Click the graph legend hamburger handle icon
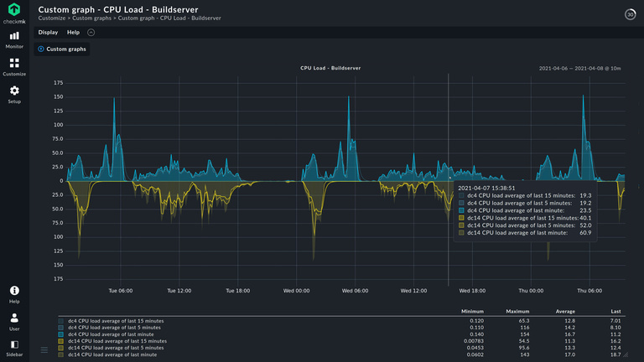Viewport: 644px width, 362px height. 44,349
